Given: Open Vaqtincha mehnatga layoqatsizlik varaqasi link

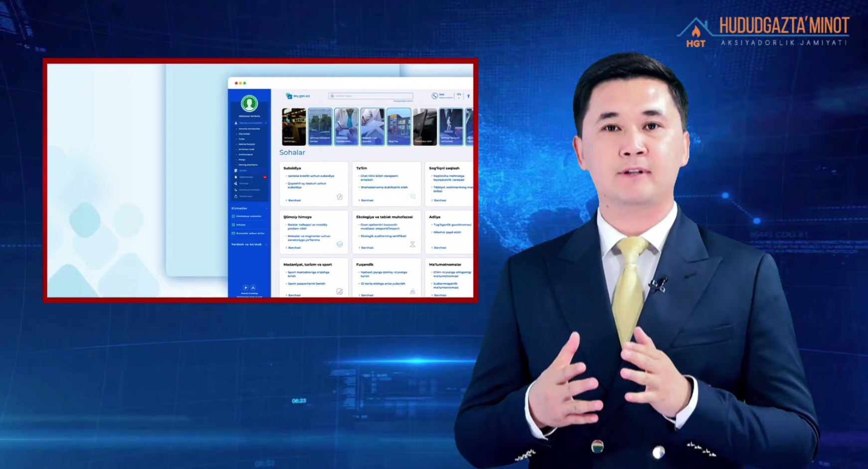Looking at the screenshot, I should click(x=449, y=177).
